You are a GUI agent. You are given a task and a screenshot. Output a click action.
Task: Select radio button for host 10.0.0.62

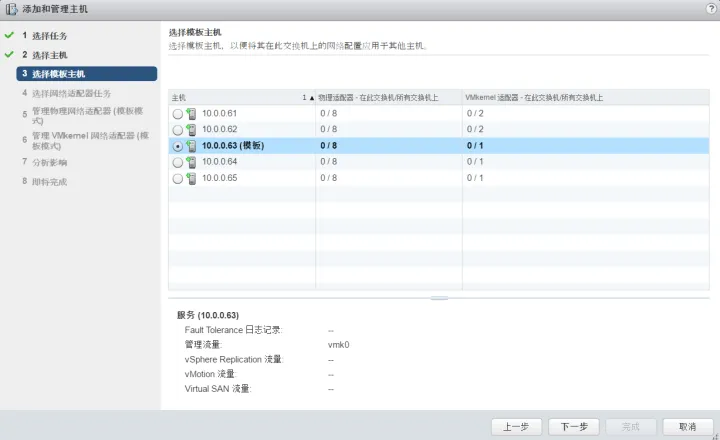(x=178, y=130)
